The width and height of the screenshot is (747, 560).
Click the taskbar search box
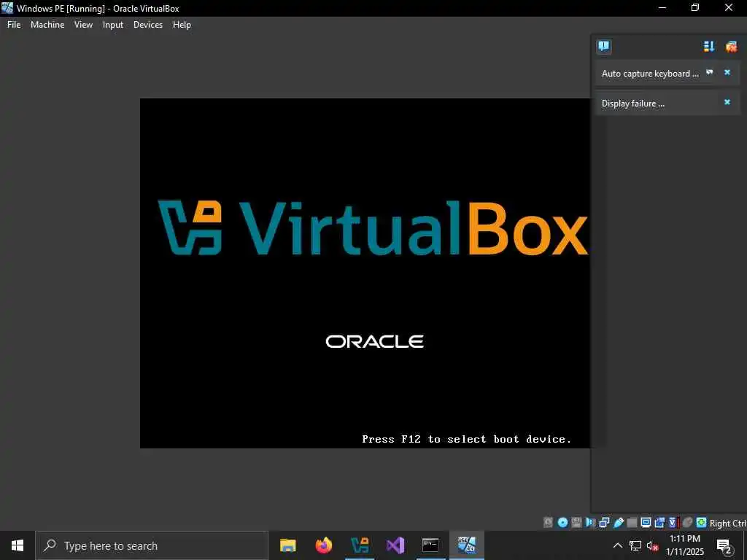[x=152, y=545]
